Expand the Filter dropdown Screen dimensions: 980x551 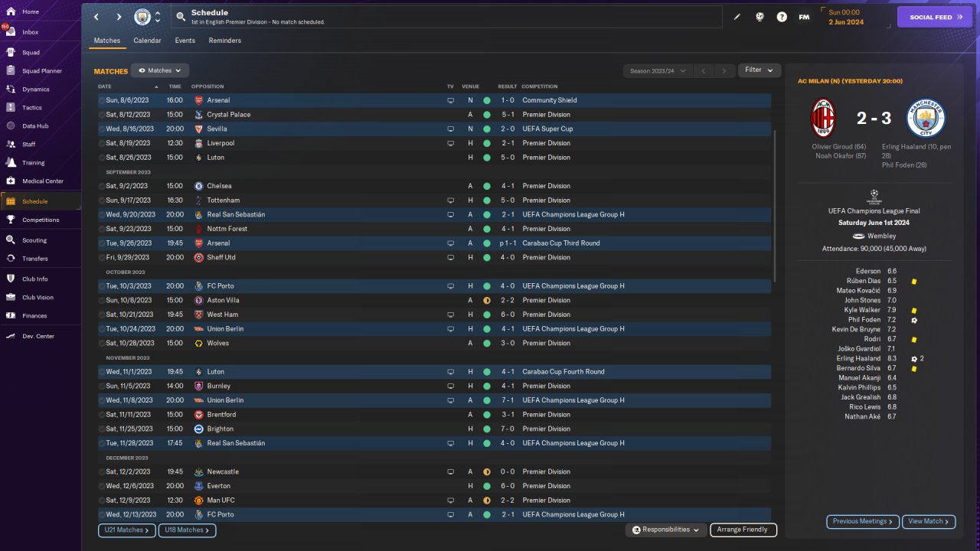[x=759, y=70]
